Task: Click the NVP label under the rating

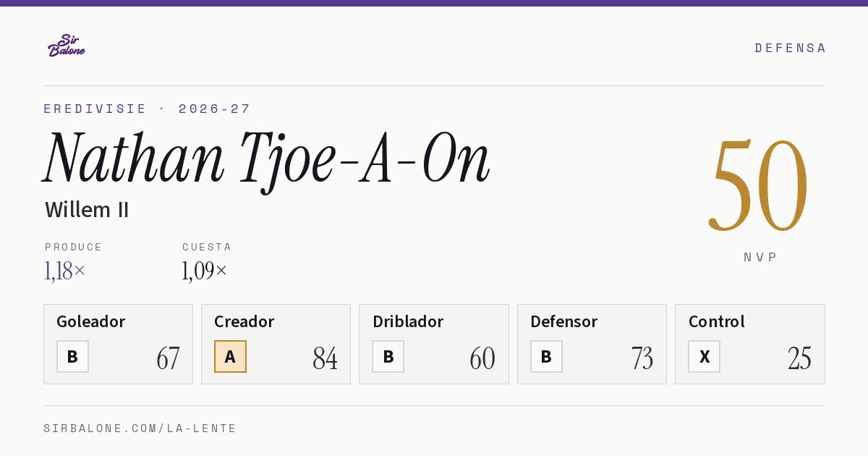Action: [760, 257]
